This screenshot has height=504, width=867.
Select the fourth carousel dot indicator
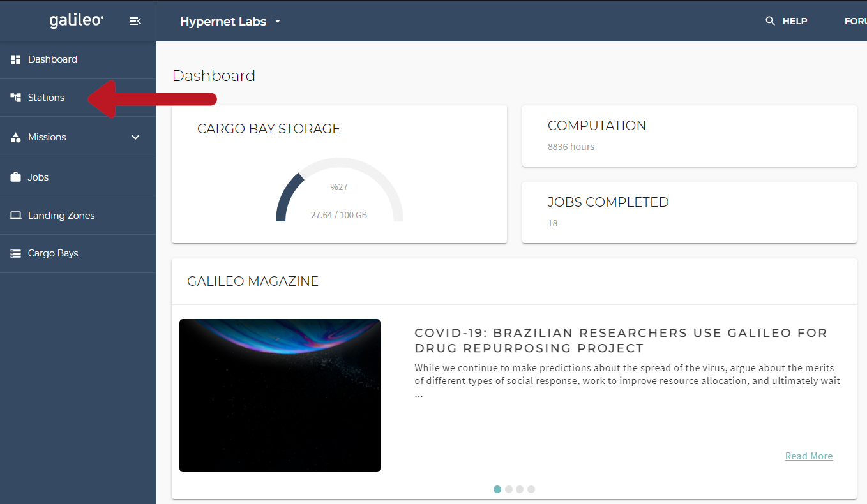[531, 489]
